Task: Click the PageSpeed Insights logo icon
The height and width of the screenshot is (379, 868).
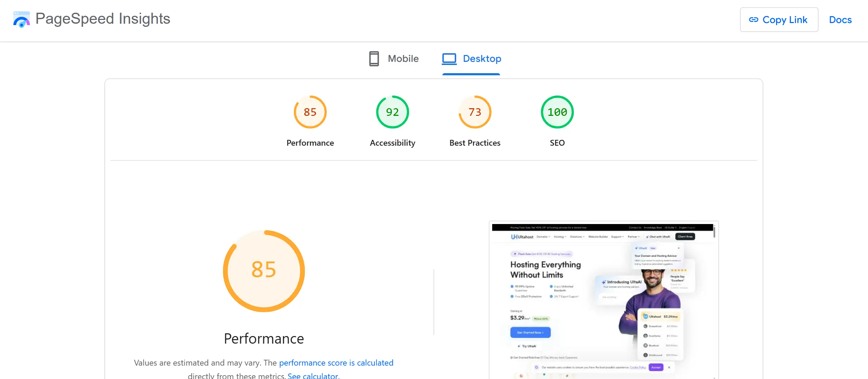Action: (x=21, y=19)
